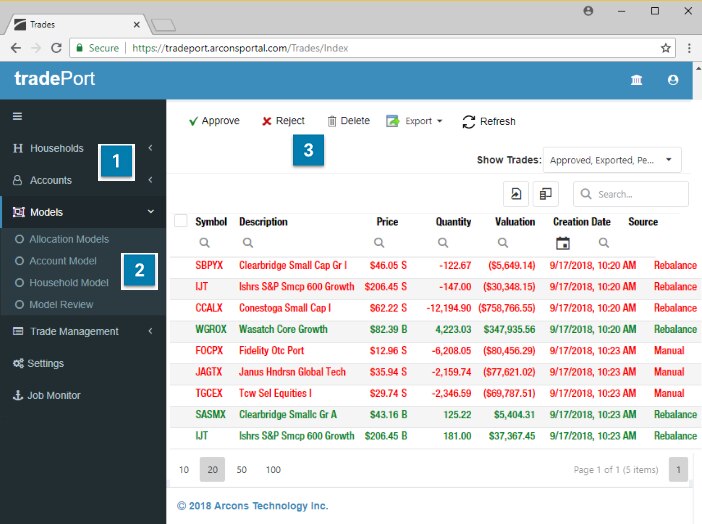
Task: Open Household Model submenu item
Action: [69, 283]
